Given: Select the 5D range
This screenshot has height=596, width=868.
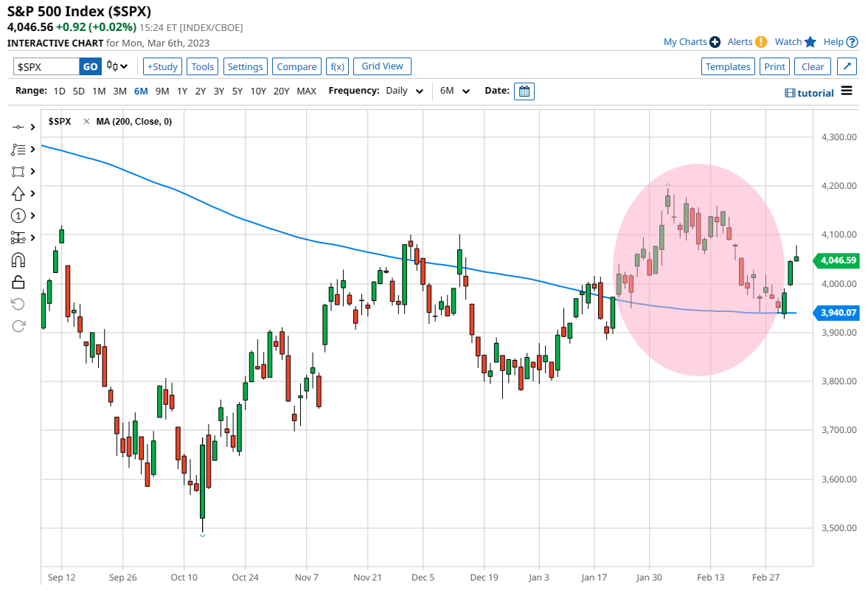Looking at the screenshot, I should point(79,91).
